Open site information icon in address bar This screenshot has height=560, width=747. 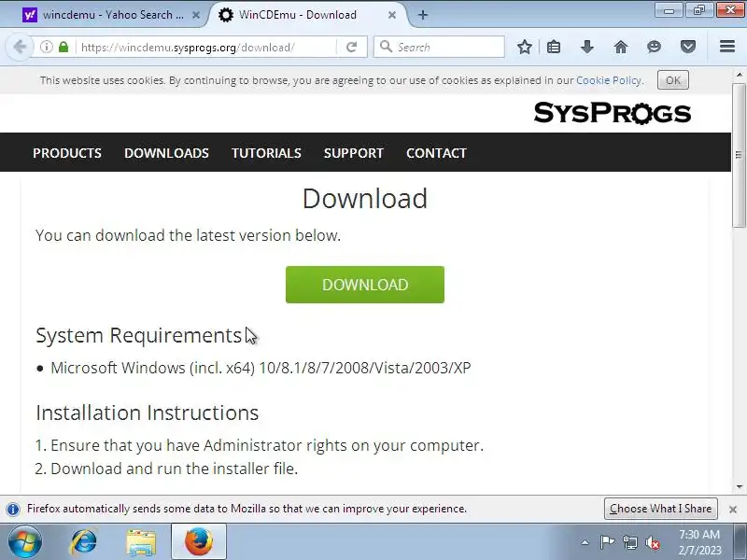46,48
